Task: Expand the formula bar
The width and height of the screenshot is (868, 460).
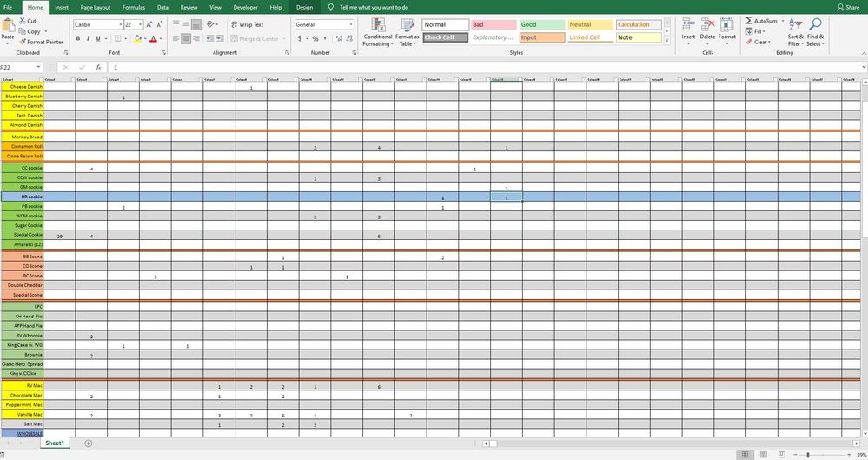Action: (864, 67)
